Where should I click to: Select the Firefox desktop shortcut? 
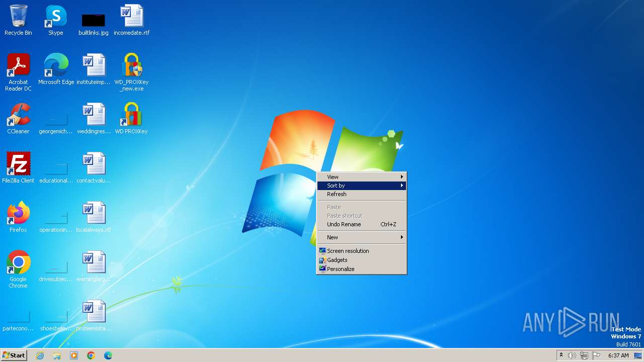tap(18, 217)
